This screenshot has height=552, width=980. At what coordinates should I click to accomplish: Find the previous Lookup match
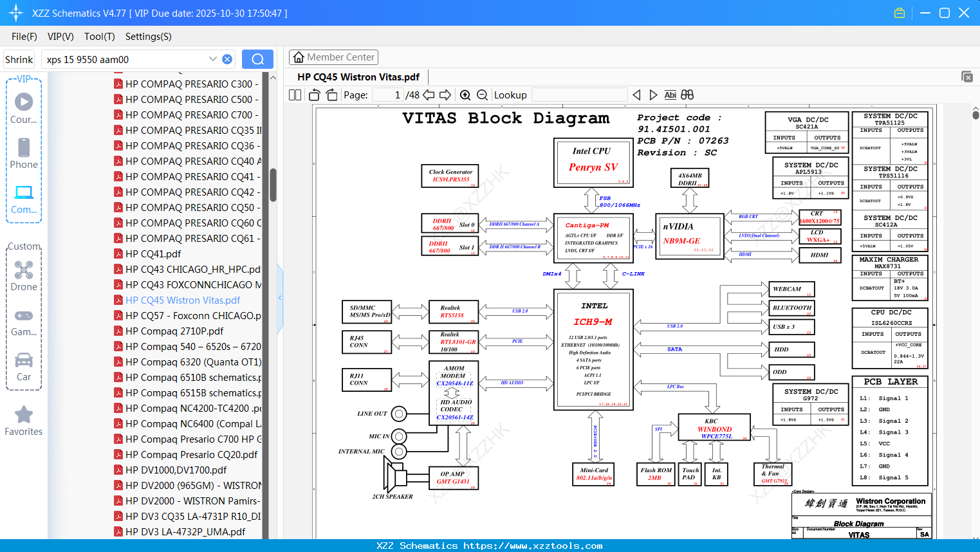click(x=636, y=95)
